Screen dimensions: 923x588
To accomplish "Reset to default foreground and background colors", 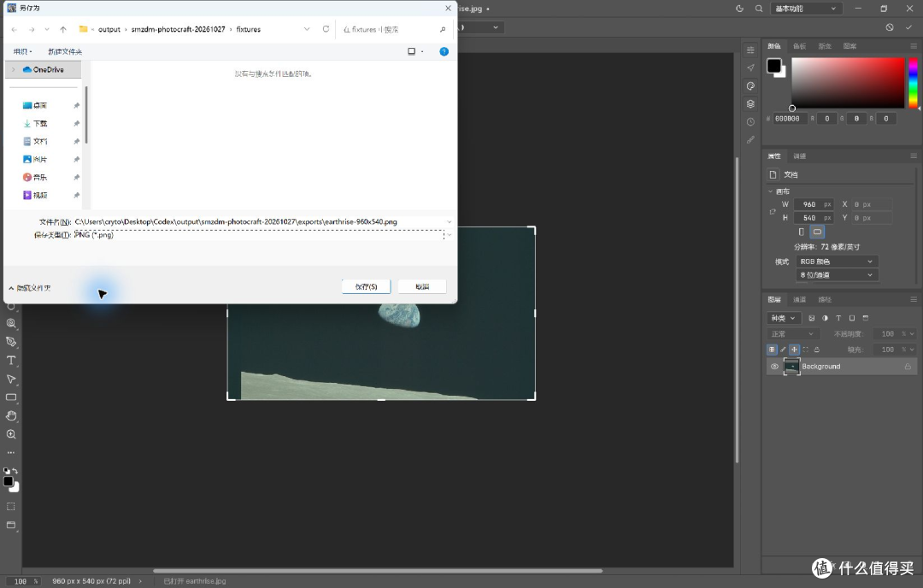I will point(6,471).
